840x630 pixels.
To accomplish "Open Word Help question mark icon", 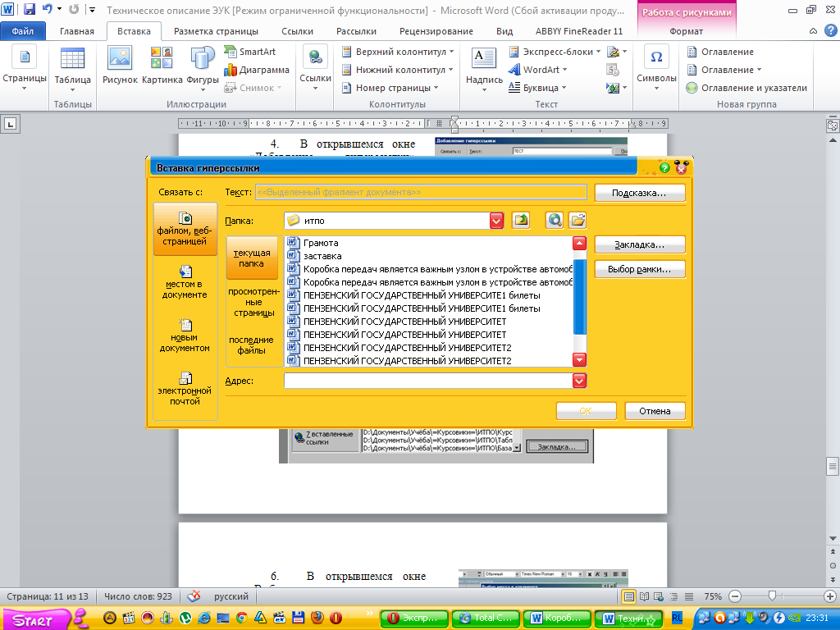I will pyautogui.click(x=830, y=30).
